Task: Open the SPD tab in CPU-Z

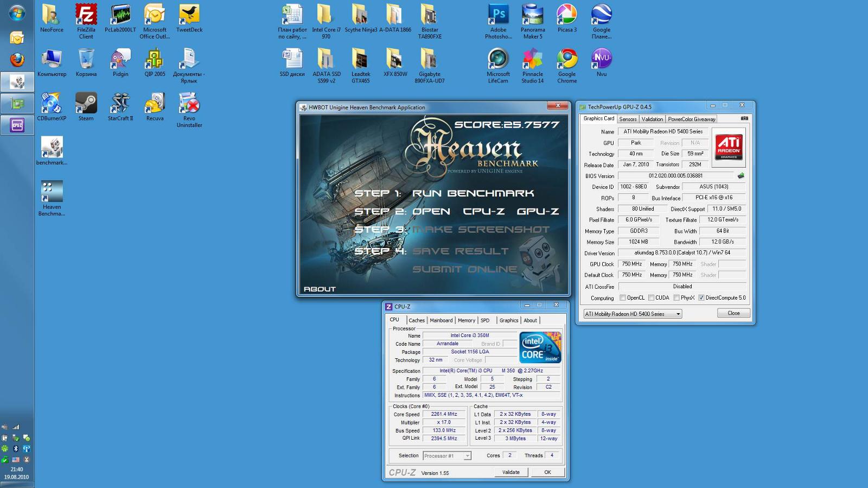Action: [x=485, y=320]
